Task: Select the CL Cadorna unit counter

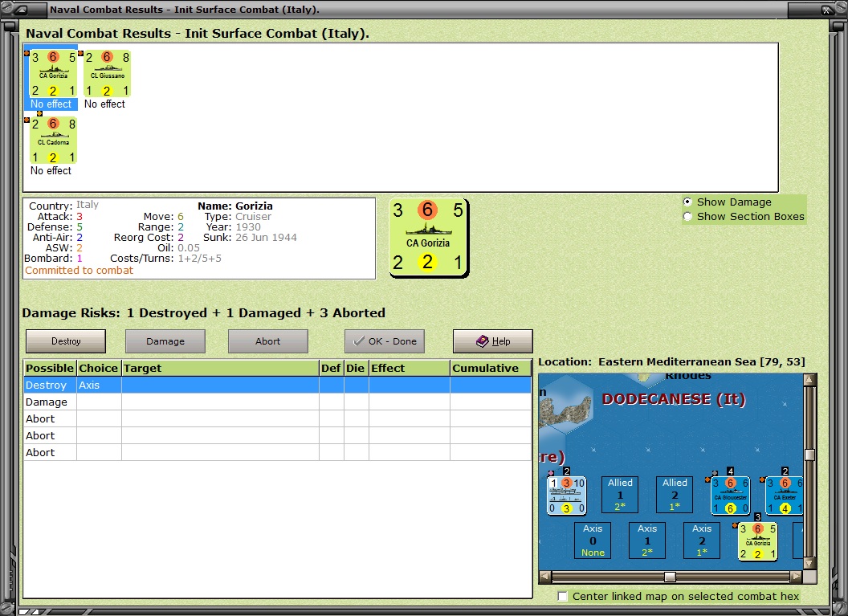Action: tap(53, 140)
